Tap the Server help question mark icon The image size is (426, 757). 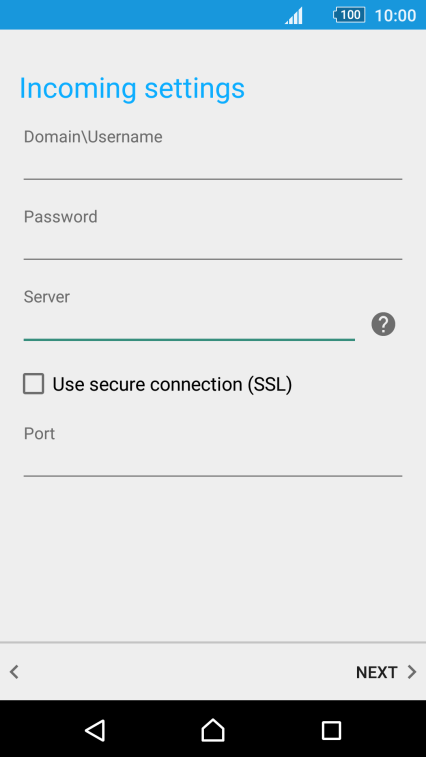click(383, 324)
